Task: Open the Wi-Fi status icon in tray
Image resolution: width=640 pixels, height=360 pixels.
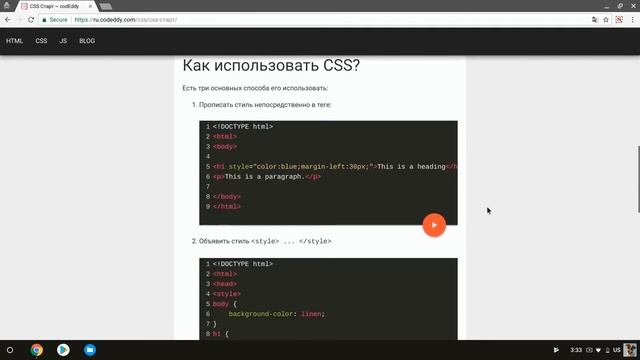Action: tap(598, 350)
